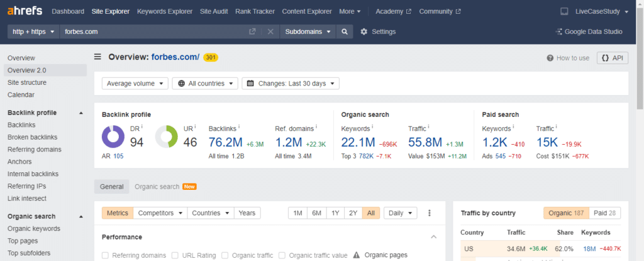This screenshot has height=261, width=644.
Task: Click Paid search Traffic info icon
Action: pyautogui.click(x=557, y=126)
